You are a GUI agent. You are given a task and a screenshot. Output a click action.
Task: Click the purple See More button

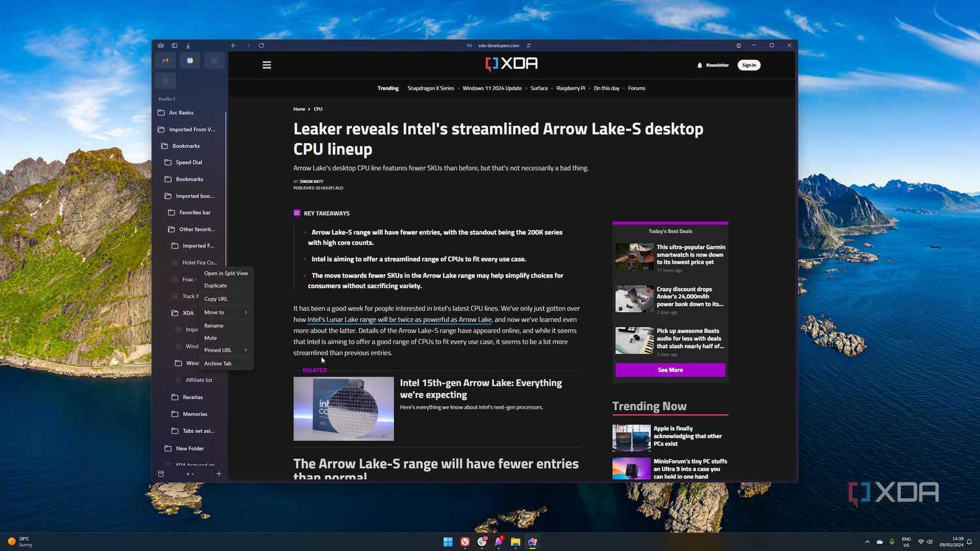670,370
